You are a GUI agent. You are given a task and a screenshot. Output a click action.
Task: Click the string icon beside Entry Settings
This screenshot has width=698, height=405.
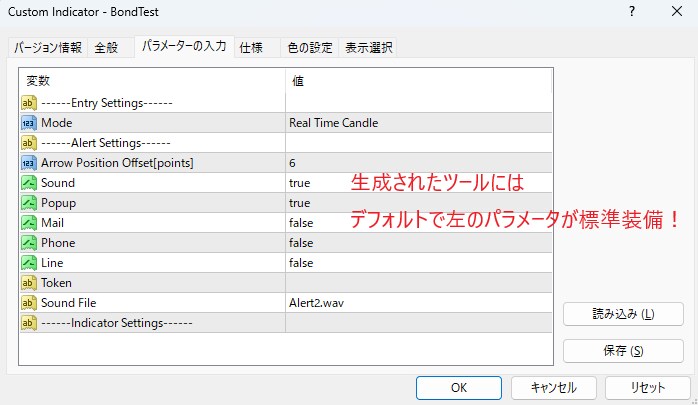pyautogui.click(x=28, y=103)
